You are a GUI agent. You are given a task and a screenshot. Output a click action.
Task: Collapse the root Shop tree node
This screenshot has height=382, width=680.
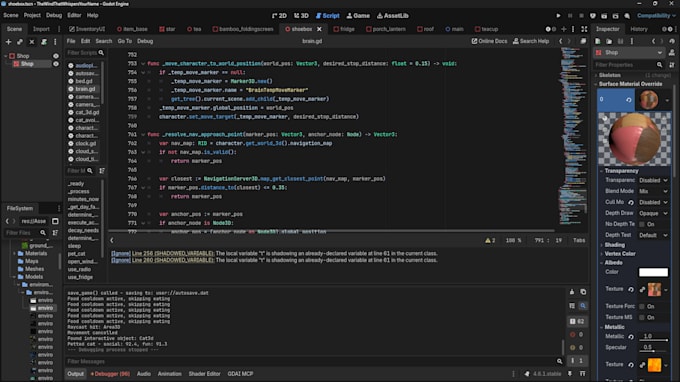(6, 56)
